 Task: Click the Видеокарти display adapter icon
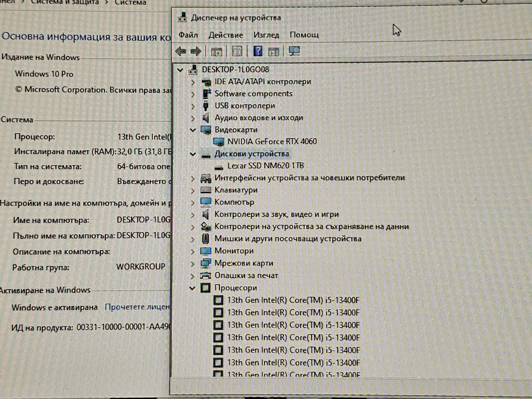[x=206, y=130]
